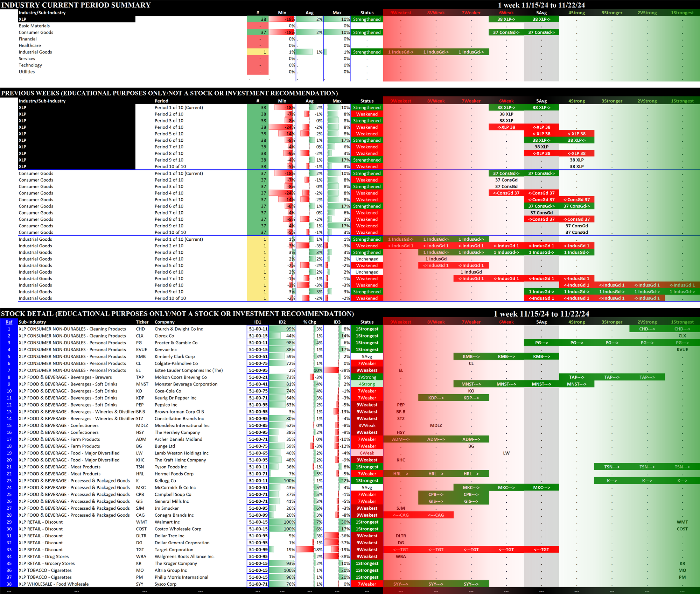Click the % Chg column header

(309, 322)
